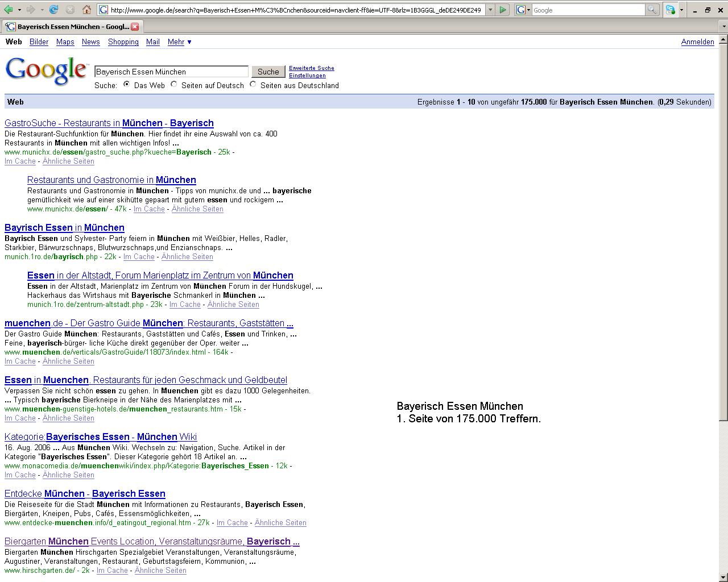Viewport: 728px width, 582px height.
Task: Click Ähnliche Seiten for entdecke-muenchen.info result
Action: (280, 523)
